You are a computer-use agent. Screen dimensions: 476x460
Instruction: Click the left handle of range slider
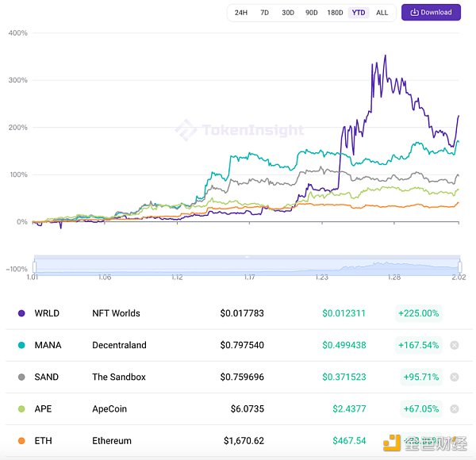click(34, 266)
